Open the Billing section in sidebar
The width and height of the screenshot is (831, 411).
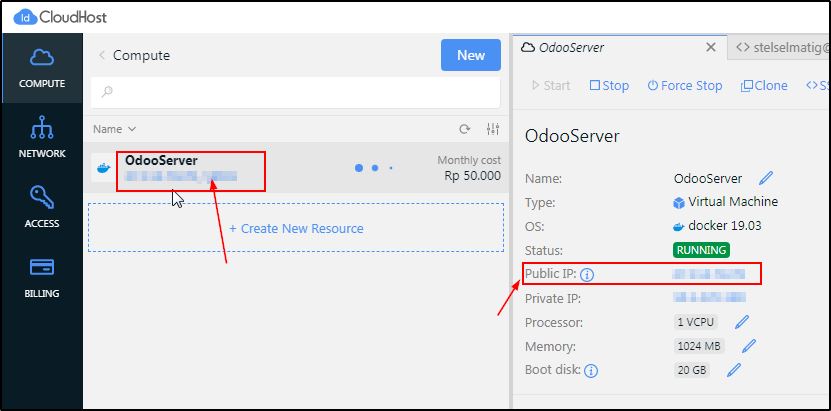pyautogui.click(x=41, y=277)
